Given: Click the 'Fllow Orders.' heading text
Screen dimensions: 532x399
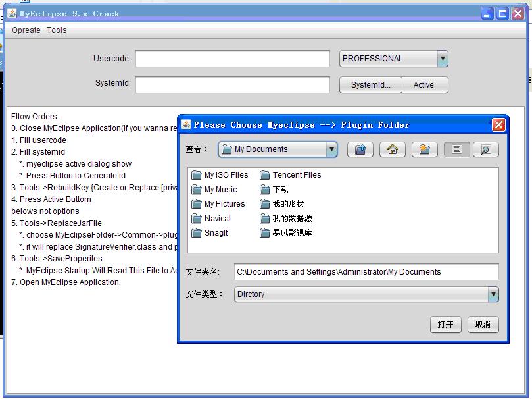Looking at the screenshot, I should coord(35,117).
